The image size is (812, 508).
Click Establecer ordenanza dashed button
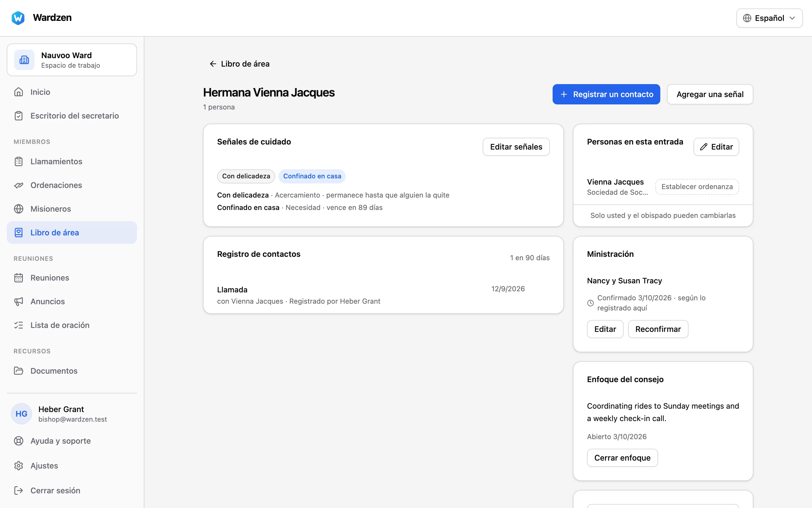697,187
